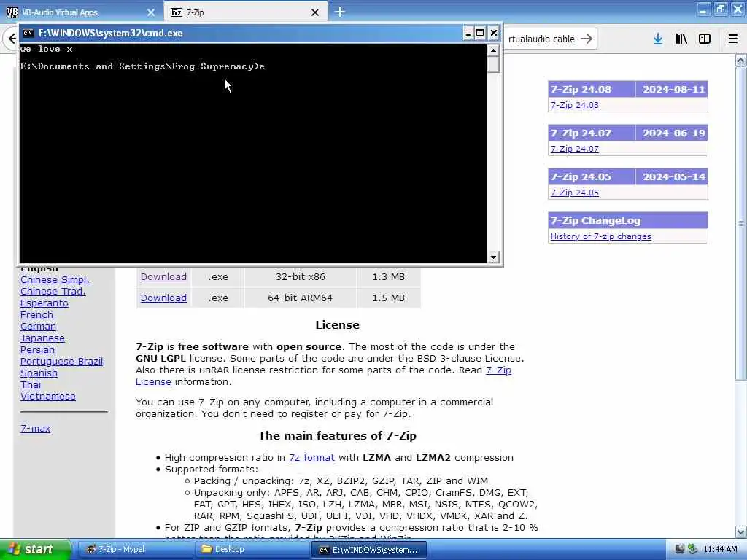Click the cmd.exe title bar icon
The width and height of the screenshot is (747, 560).
(28, 33)
